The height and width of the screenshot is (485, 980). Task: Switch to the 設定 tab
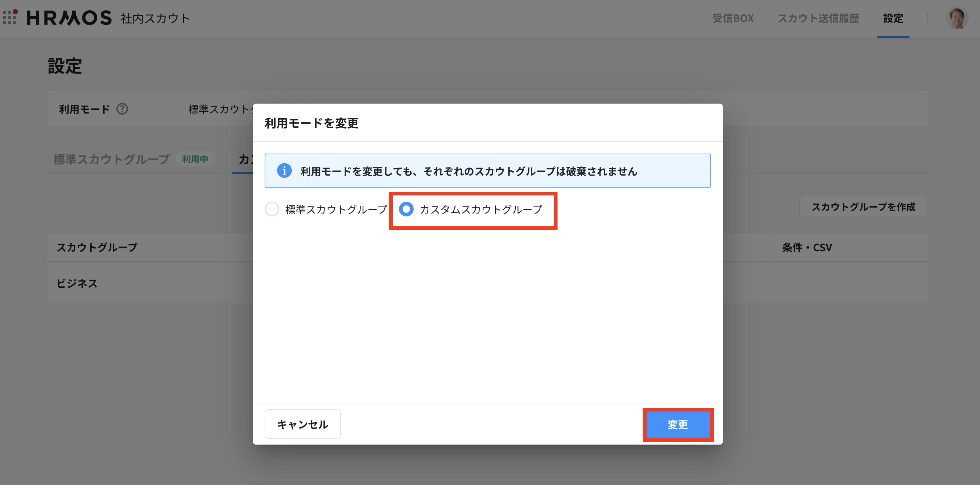[893, 18]
